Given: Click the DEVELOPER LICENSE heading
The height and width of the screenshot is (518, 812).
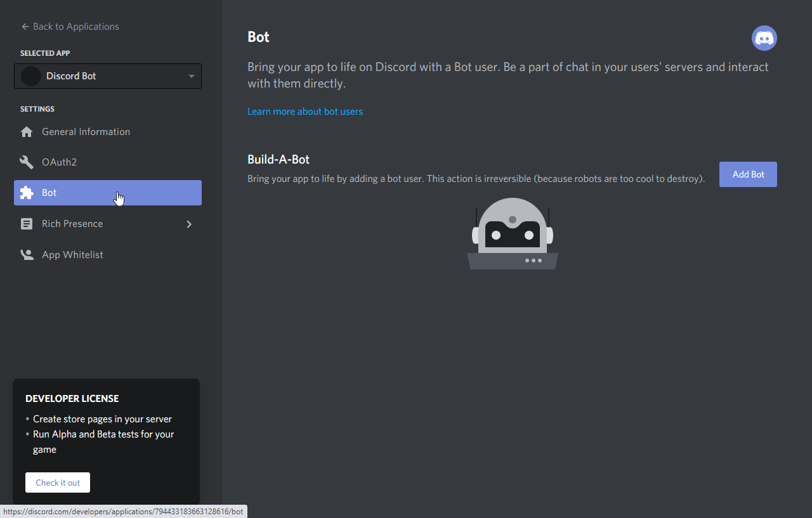Looking at the screenshot, I should [72, 399].
